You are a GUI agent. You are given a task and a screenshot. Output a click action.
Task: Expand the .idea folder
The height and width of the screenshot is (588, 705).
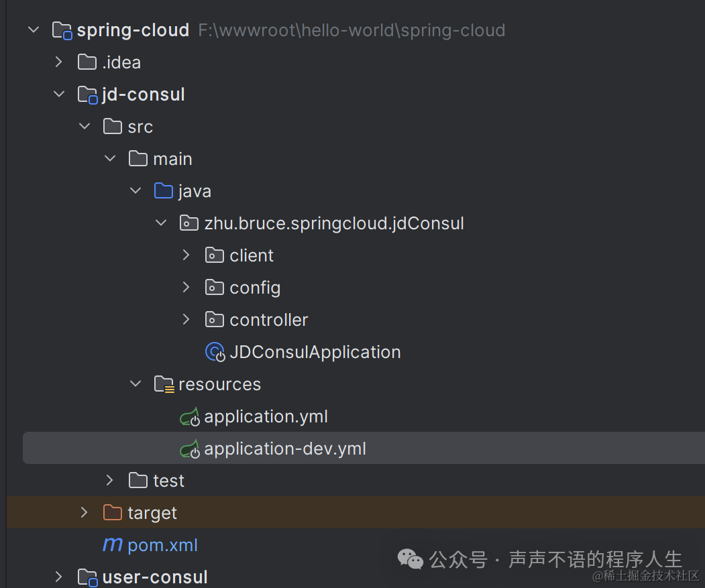pyautogui.click(x=58, y=62)
